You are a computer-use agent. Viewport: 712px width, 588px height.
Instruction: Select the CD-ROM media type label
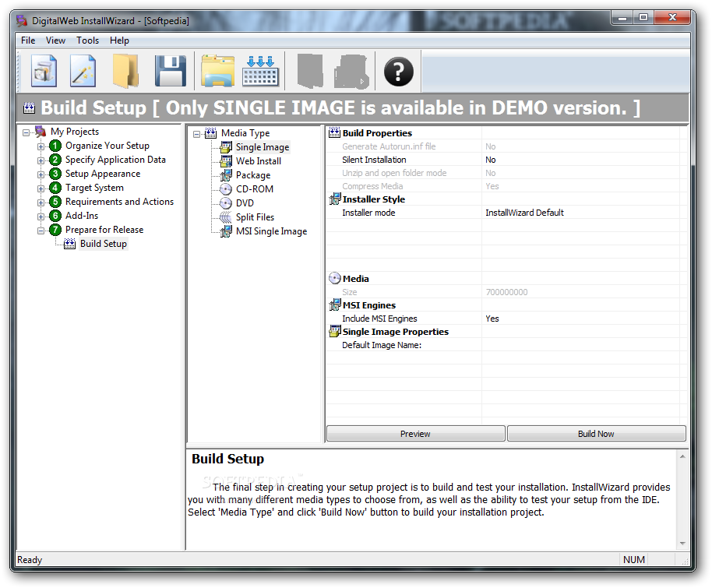pyautogui.click(x=255, y=189)
